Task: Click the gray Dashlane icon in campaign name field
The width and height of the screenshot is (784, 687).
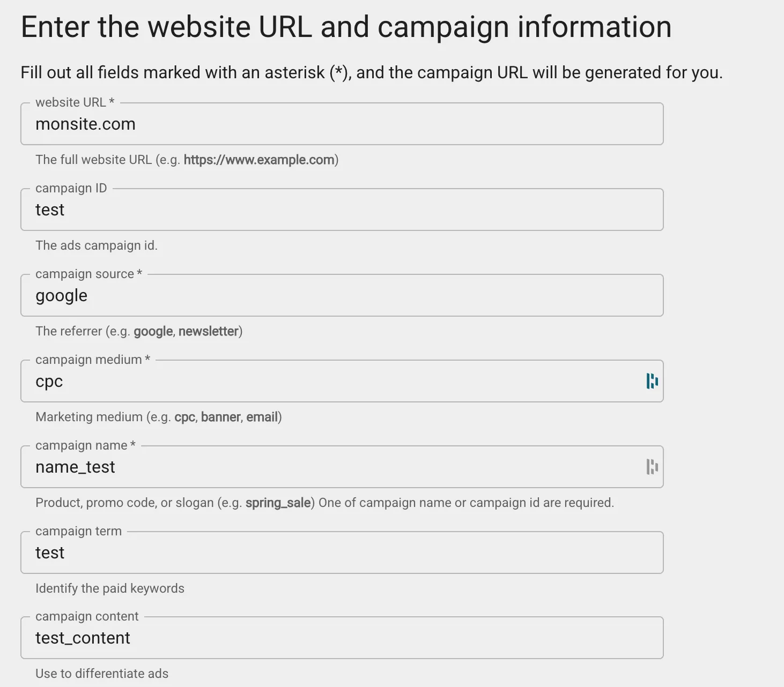Action: click(652, 467)
